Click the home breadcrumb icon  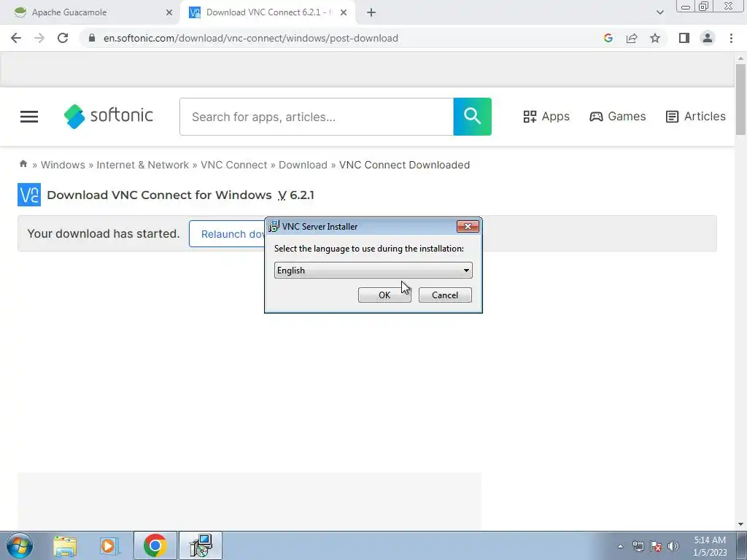(23, 164)
